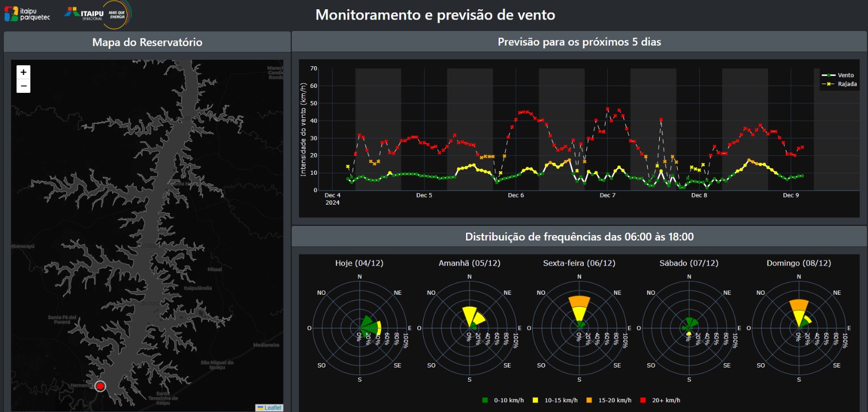Select the Mapa do Reservatório panel header
Screen dimensions: 868x412
[x=147, y=42]
